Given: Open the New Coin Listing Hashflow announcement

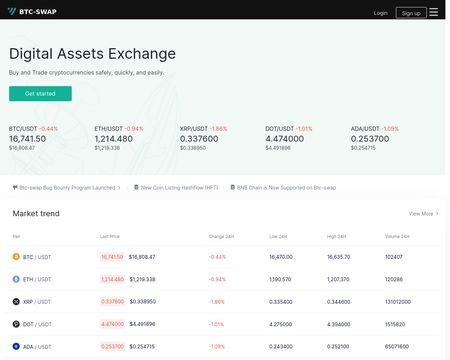Looking at the screenshot, I should (176, 188).
